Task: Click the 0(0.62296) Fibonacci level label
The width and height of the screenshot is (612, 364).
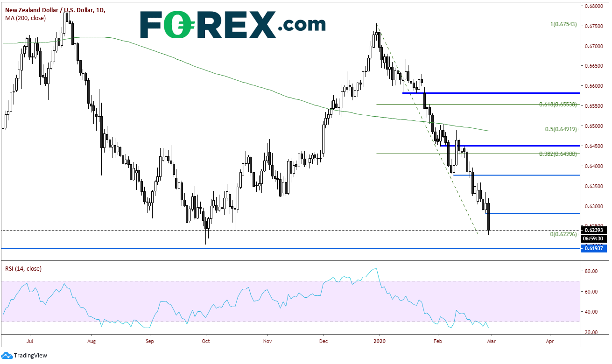Action: click(x=563, y=234)
